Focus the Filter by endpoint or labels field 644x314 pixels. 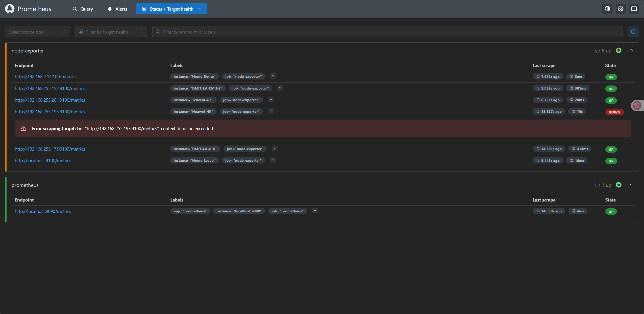click(x=387, y=32)
